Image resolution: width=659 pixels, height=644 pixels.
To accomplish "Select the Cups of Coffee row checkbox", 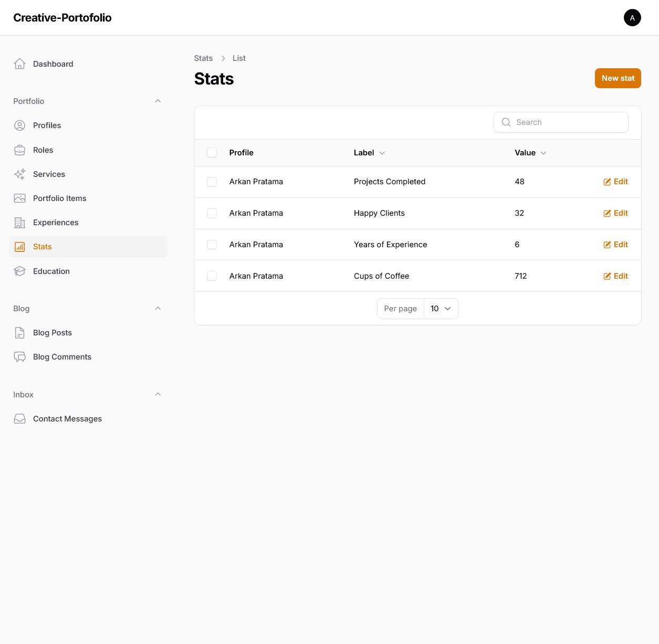I will (x=212, y=276).
